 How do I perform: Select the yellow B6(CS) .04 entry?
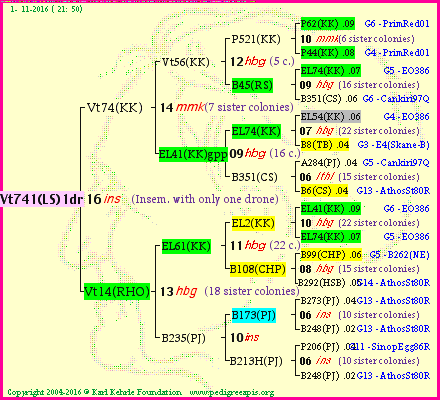point(324,191)
